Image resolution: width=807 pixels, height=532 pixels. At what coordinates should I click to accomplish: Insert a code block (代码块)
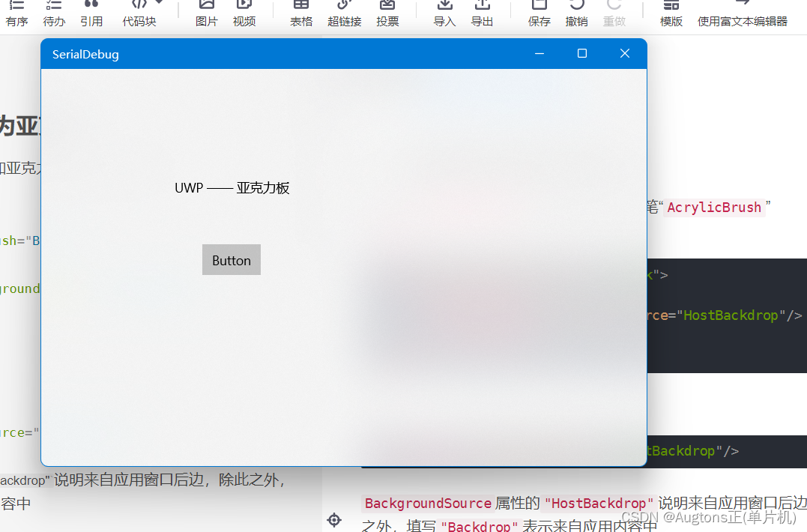(x=139, y=14)
